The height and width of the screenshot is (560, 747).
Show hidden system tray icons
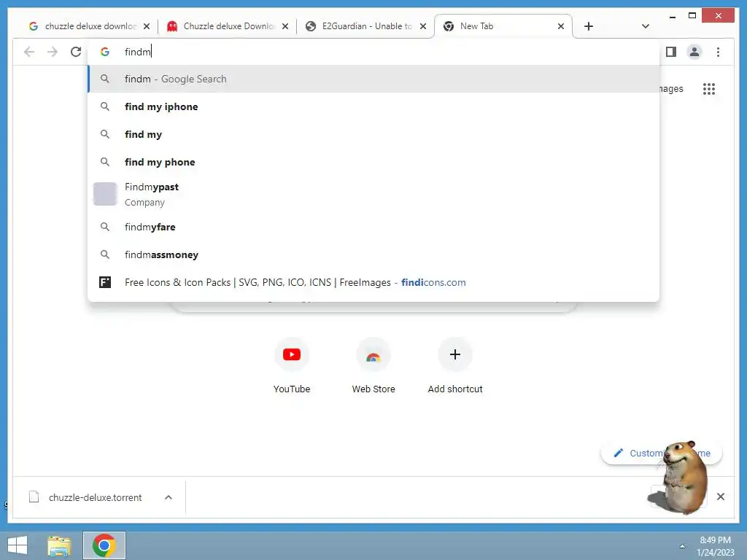[682, 546]
